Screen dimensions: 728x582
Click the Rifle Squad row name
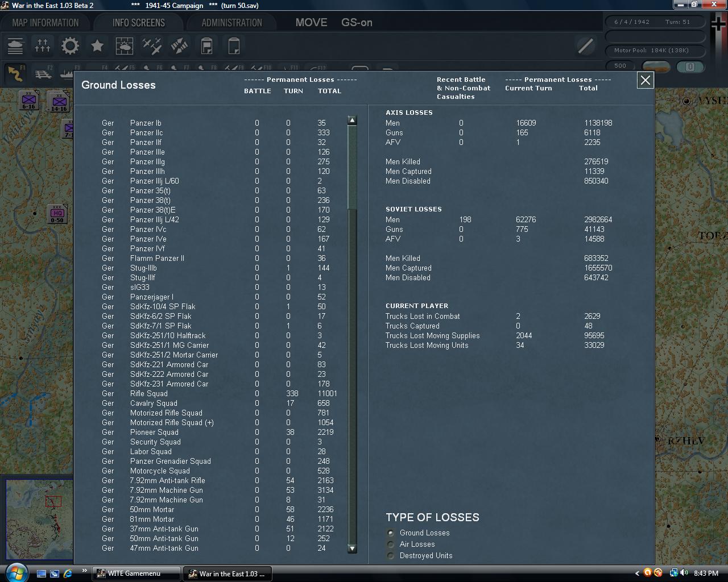[x=149, y=393]
